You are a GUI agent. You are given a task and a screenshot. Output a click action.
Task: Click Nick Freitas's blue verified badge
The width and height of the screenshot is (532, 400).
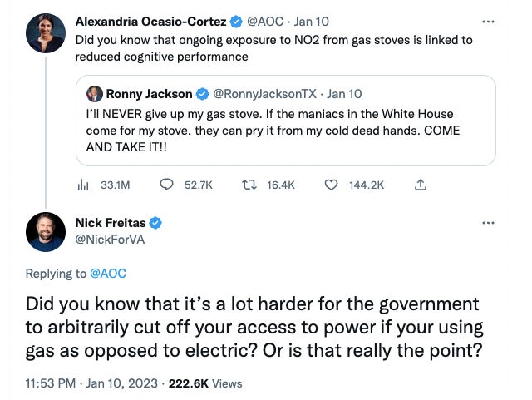tap(155, 223)
